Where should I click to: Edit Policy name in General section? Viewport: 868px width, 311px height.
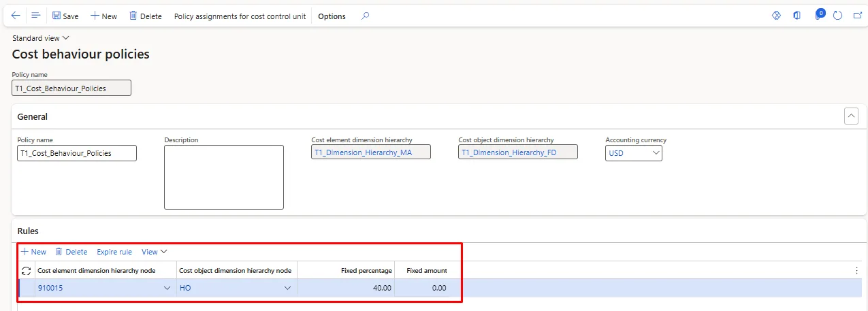[x=77, y=153]
